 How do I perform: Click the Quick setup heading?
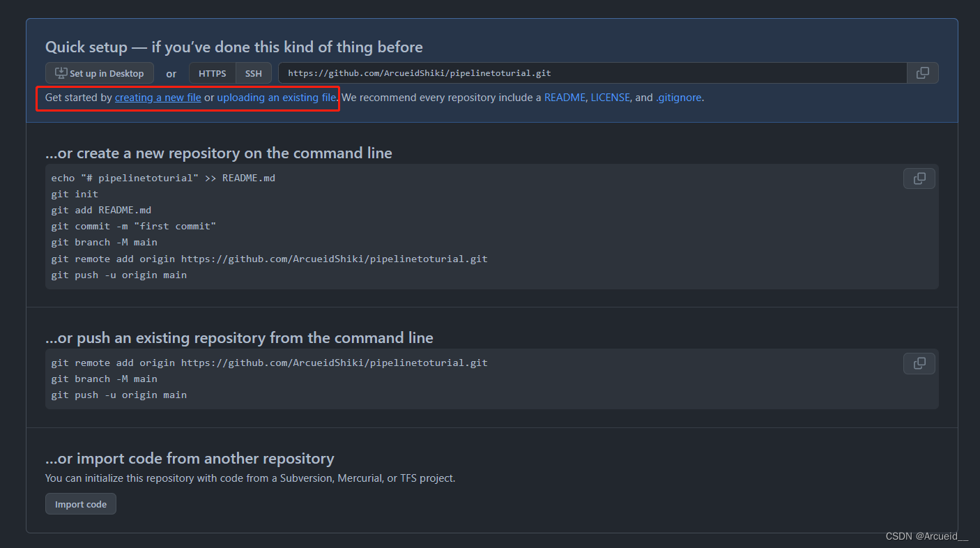(x=234, y=47)
